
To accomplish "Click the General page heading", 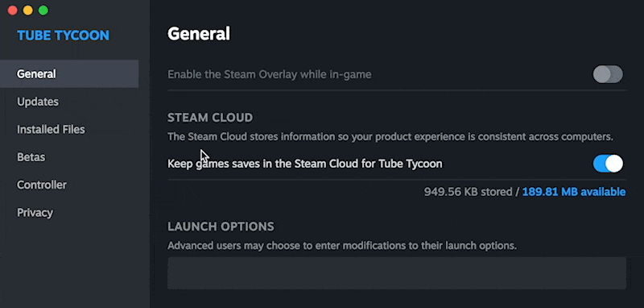I will (199, 34).
